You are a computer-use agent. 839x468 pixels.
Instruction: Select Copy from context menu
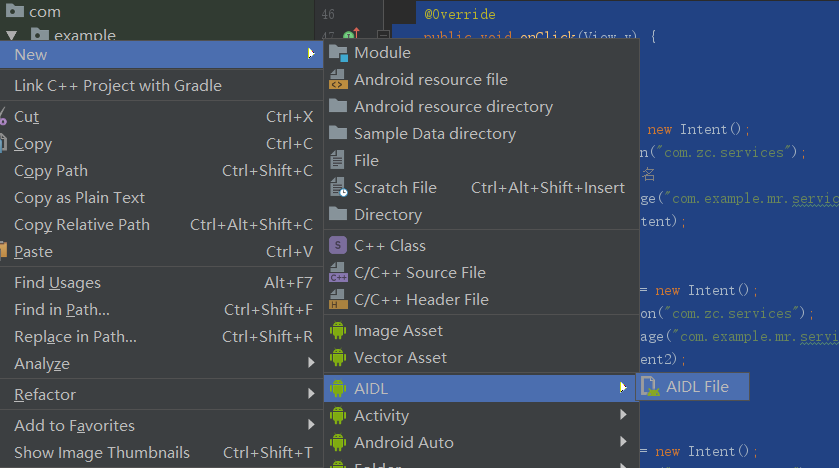tap(161, 143)
